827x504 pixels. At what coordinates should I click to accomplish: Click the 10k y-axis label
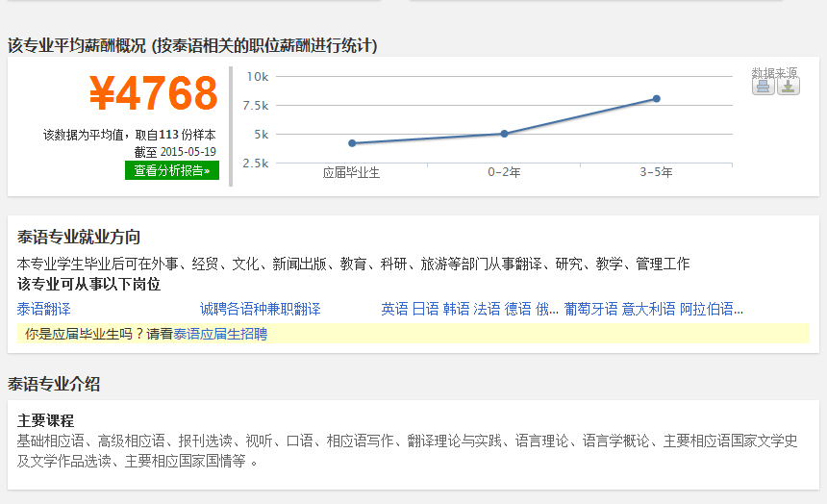[257, 76]
